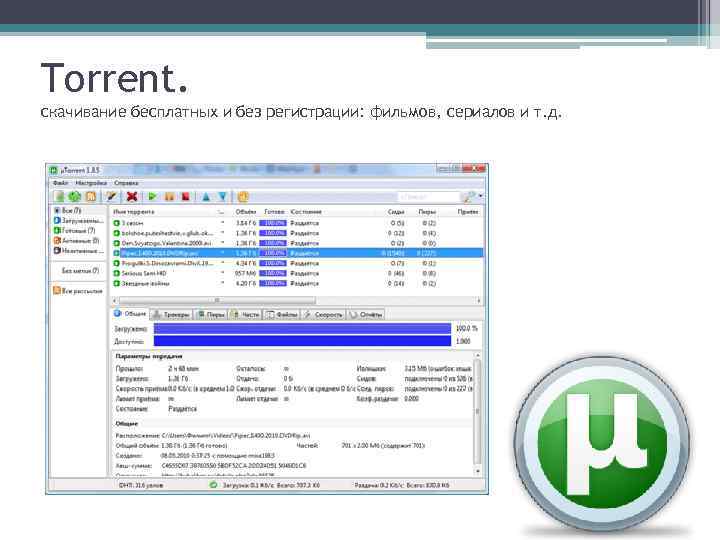Sort by Объём column header
The width and height of the screenshot is (720, 540).
pos(246,212)
